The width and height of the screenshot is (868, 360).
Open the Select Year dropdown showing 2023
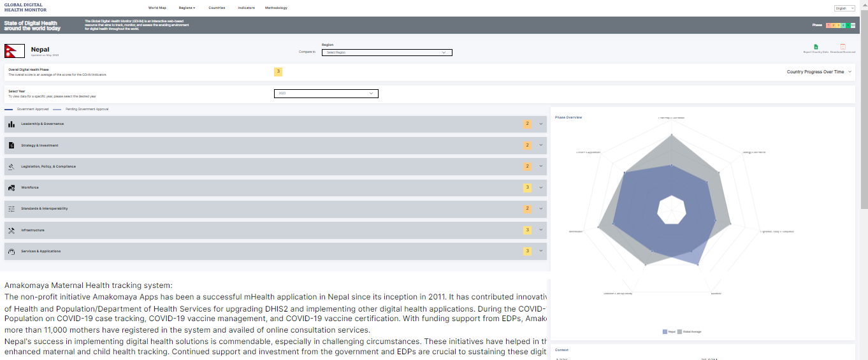[326, 94]
